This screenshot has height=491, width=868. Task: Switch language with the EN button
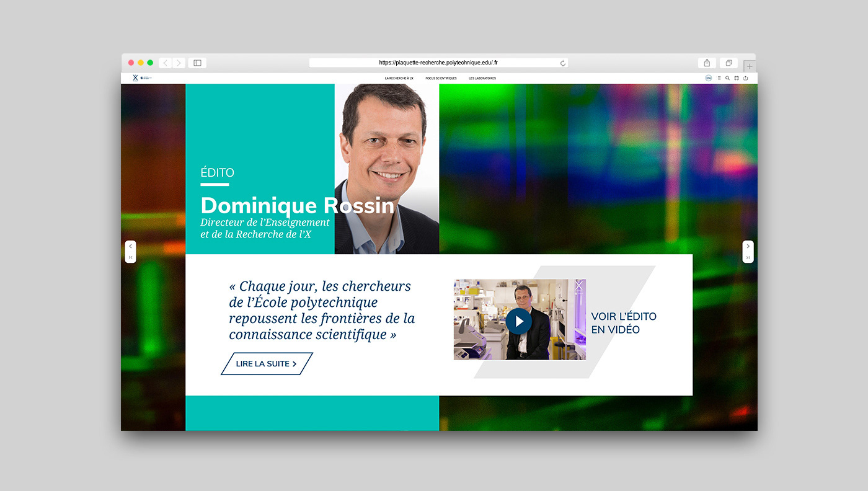[709, 78]
